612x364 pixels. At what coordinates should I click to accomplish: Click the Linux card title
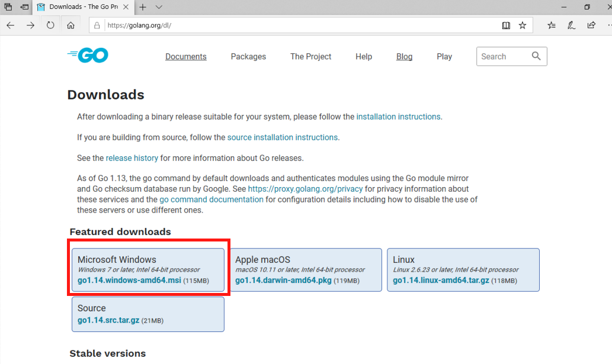pyautogui.click(x=403, y=260)
